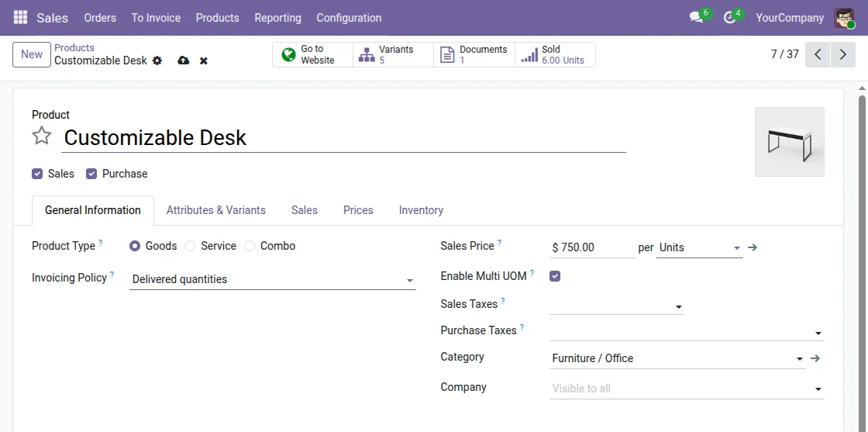This screenshot has width=868, height=432.
Task: Open the Units of measure dropdown
Action: pyautogui.click(x=736, y=248)
